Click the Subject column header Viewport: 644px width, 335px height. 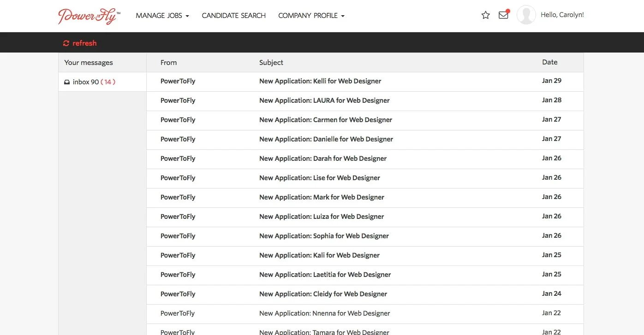click(x=271, y=63)
